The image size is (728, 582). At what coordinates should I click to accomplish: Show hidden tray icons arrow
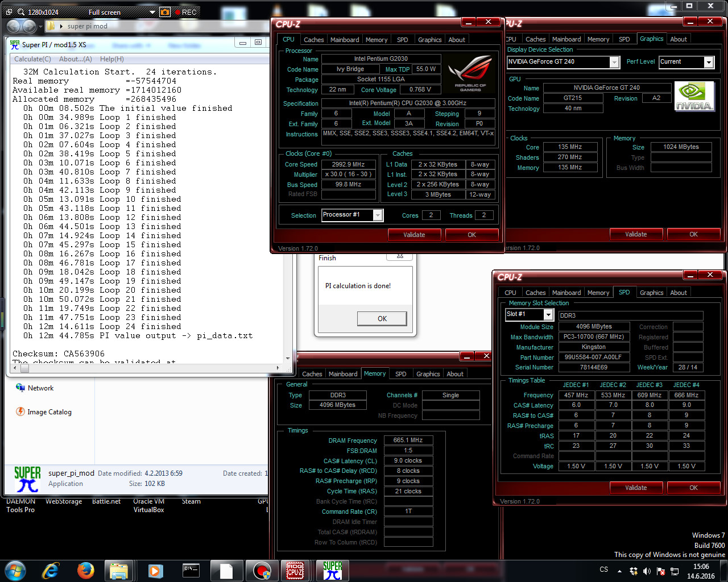pyautogui.click(x=619, y=571)
